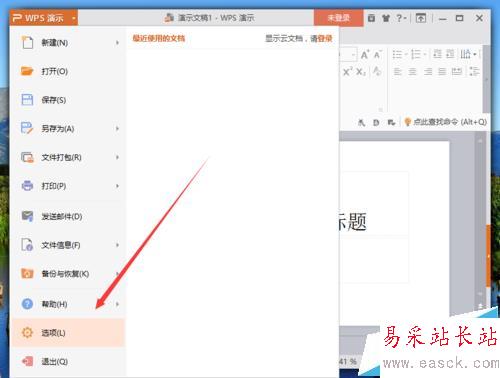Choose 退出(Q) menu entry
Screen dimensions: 500x378
pos(68,361)
